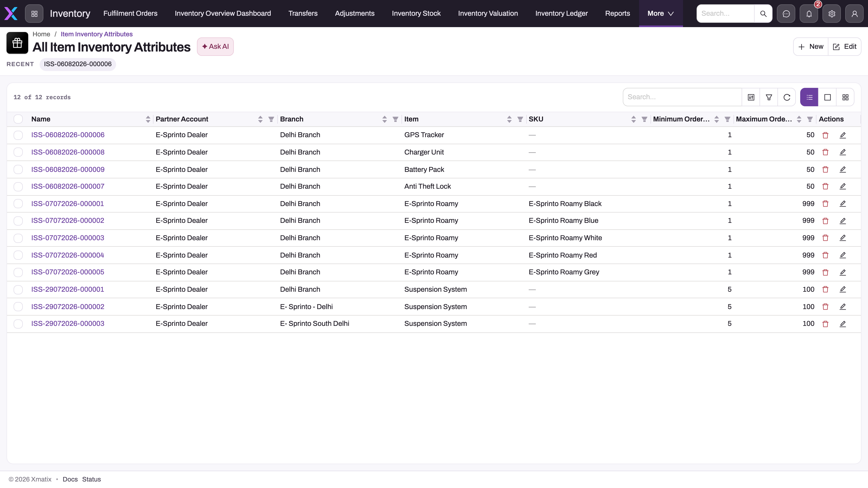Open Fulfilment Orders menu

(130, 14)
